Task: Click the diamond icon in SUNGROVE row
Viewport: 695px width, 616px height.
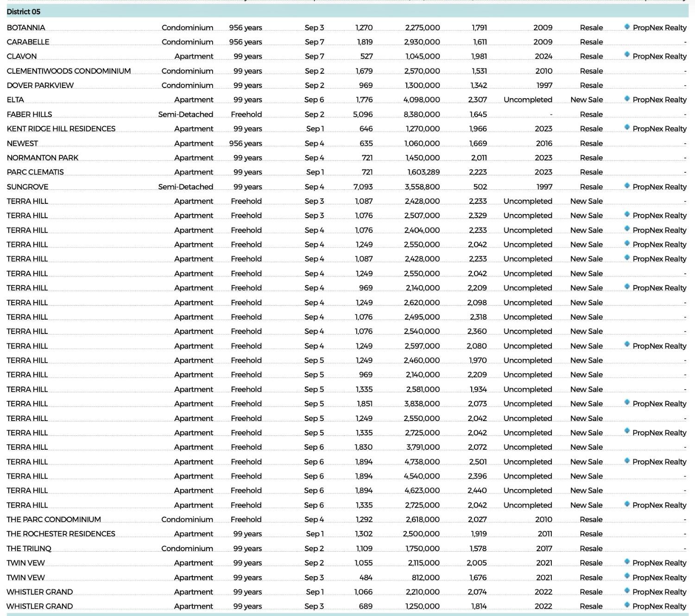Action: click(627, 186)
